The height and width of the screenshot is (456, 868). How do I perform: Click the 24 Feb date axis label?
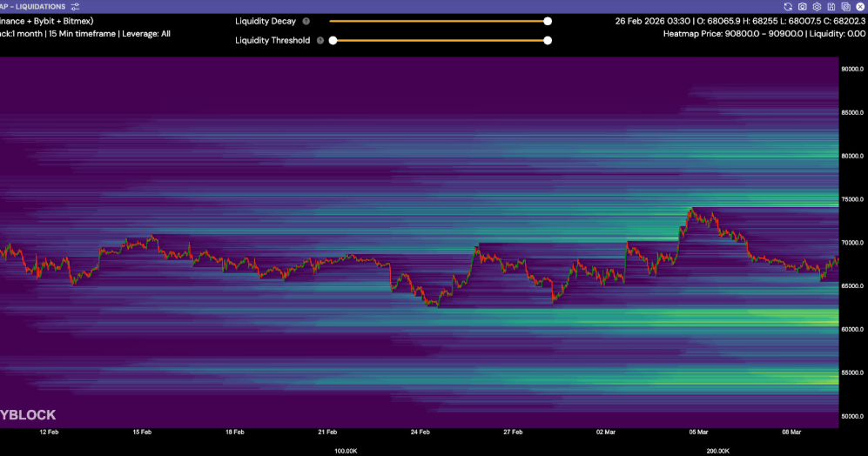pos(421,433)
